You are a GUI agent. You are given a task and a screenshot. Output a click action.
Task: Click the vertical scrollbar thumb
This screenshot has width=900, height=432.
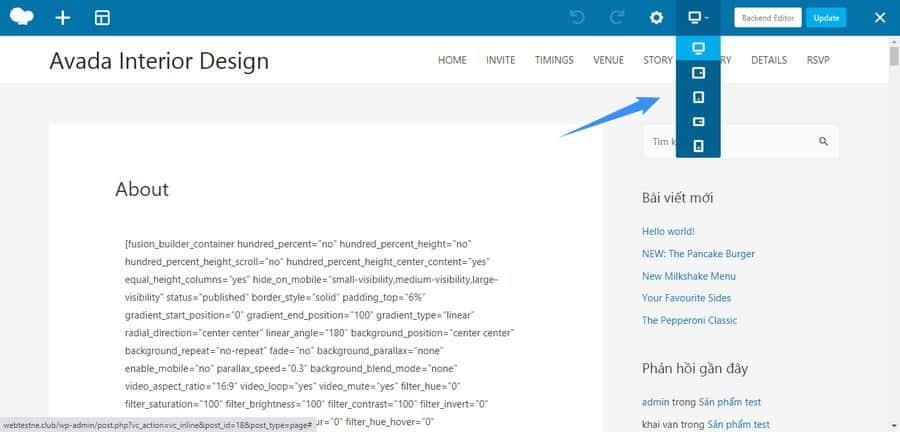(894, 57)
